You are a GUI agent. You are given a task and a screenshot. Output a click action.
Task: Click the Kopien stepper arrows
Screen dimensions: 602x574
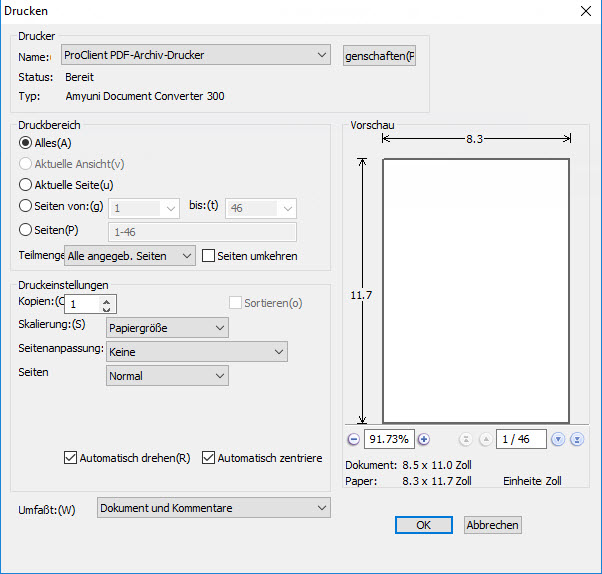(x=108, y=304)
